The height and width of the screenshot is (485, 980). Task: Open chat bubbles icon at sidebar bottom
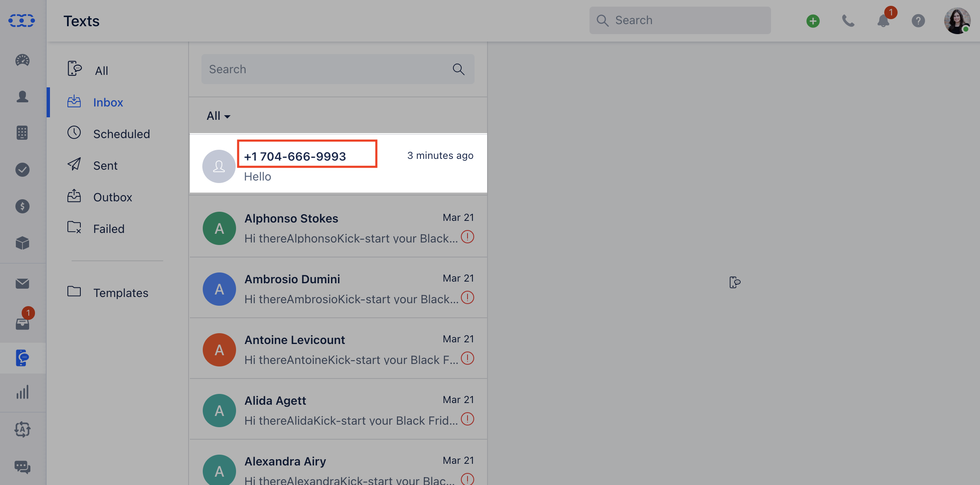(22, 467)
